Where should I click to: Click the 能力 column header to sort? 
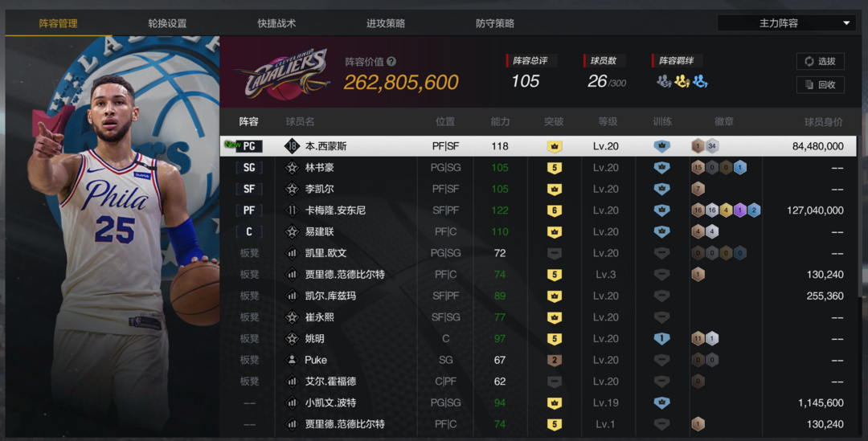pos(500,122)
